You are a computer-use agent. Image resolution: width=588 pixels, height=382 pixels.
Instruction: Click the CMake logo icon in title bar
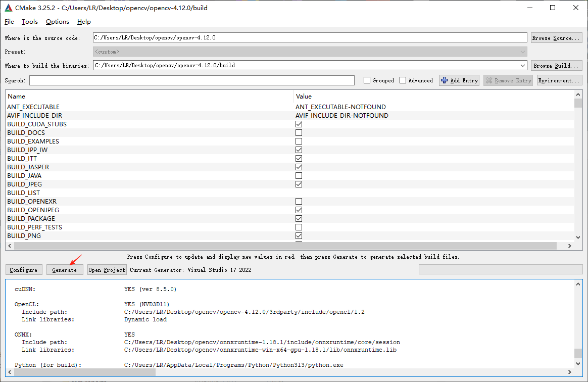click(x=8, y=8)
